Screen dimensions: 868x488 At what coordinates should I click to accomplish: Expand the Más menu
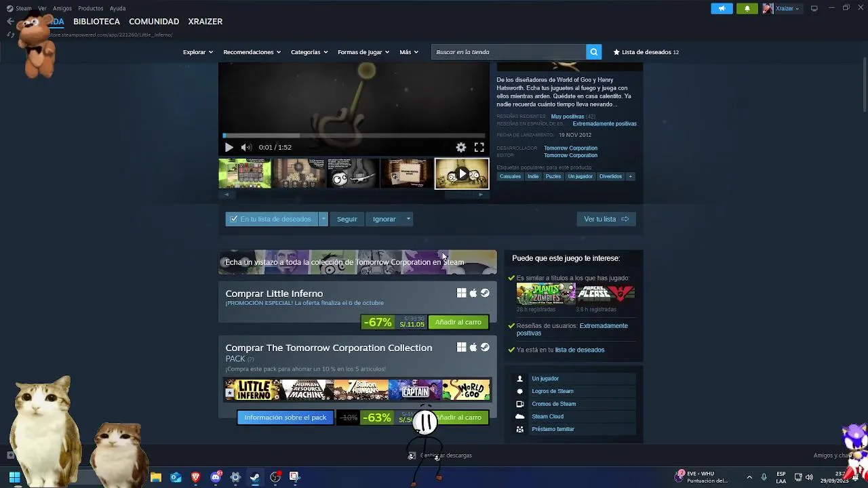(409, 52)
